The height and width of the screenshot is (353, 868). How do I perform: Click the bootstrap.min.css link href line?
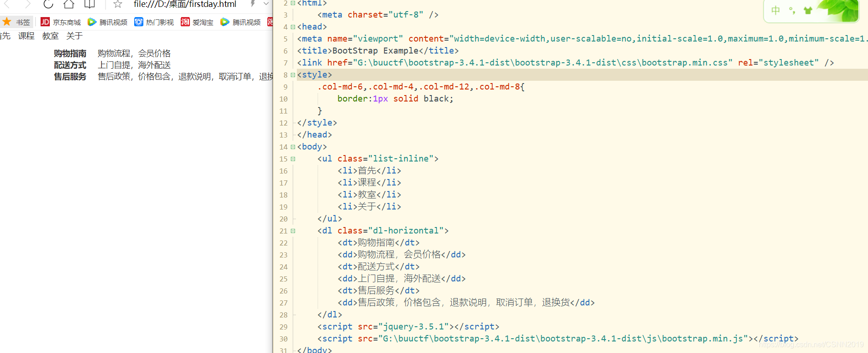(566, 63)
